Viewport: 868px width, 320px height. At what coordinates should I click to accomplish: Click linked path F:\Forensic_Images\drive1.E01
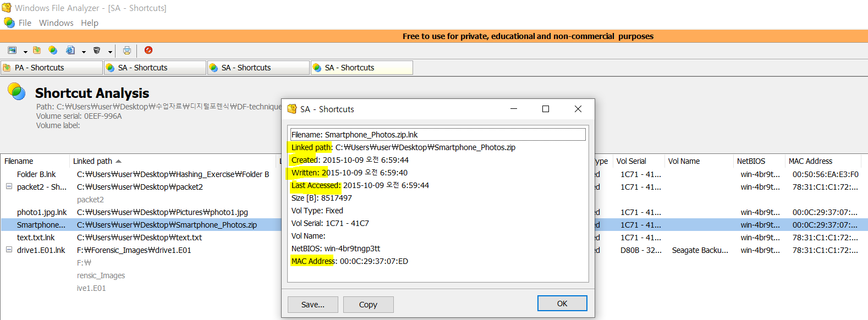[x=134, y=250]
